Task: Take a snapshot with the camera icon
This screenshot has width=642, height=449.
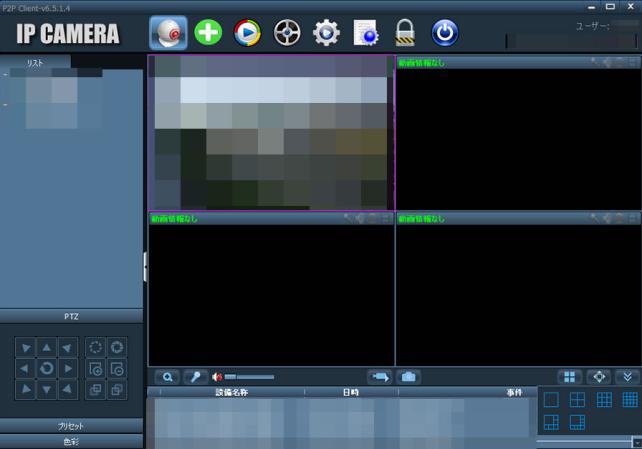Action: pyautogui.click(x=408, y=377)
